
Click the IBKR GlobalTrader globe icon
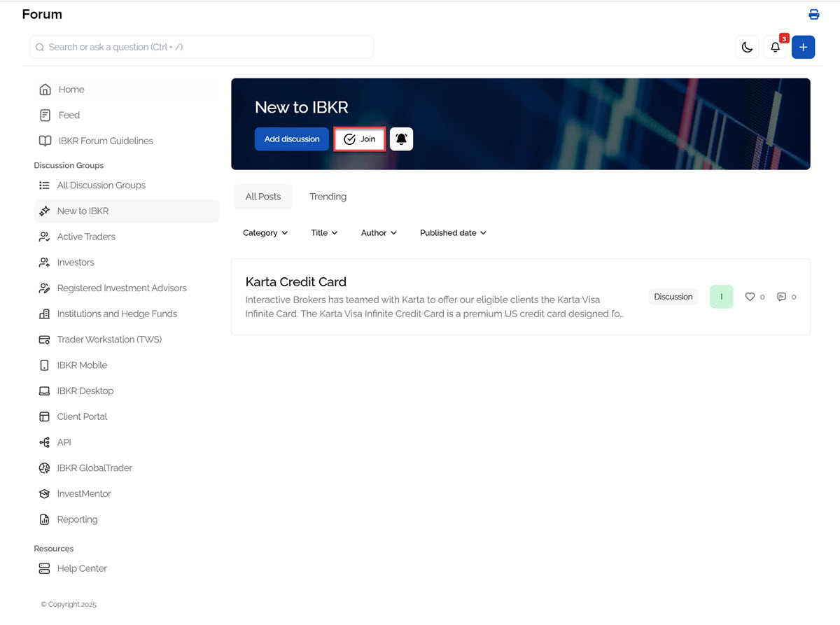pyautogui.click(x=45, y=468)
